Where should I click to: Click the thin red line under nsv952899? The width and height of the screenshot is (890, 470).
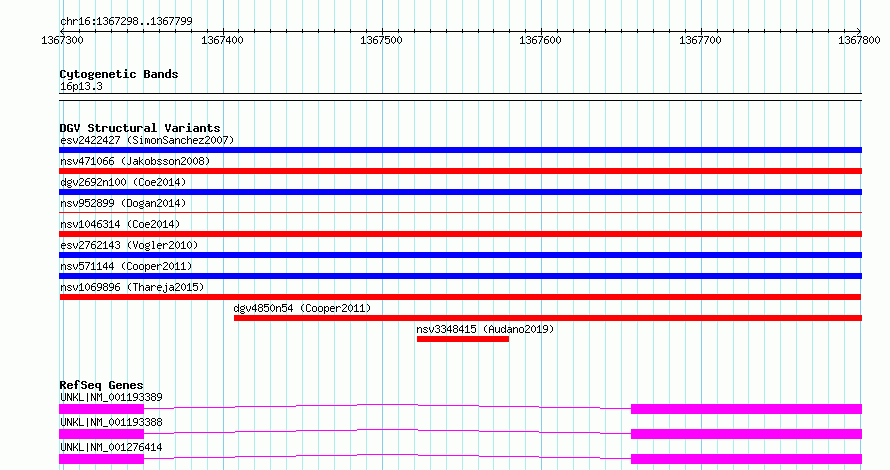[460, 212]
